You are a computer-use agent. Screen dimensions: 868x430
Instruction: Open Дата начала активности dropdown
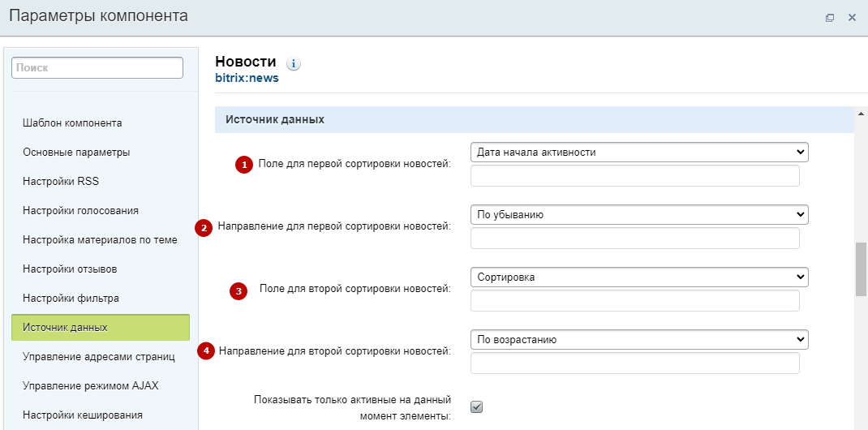click(639, 152)
